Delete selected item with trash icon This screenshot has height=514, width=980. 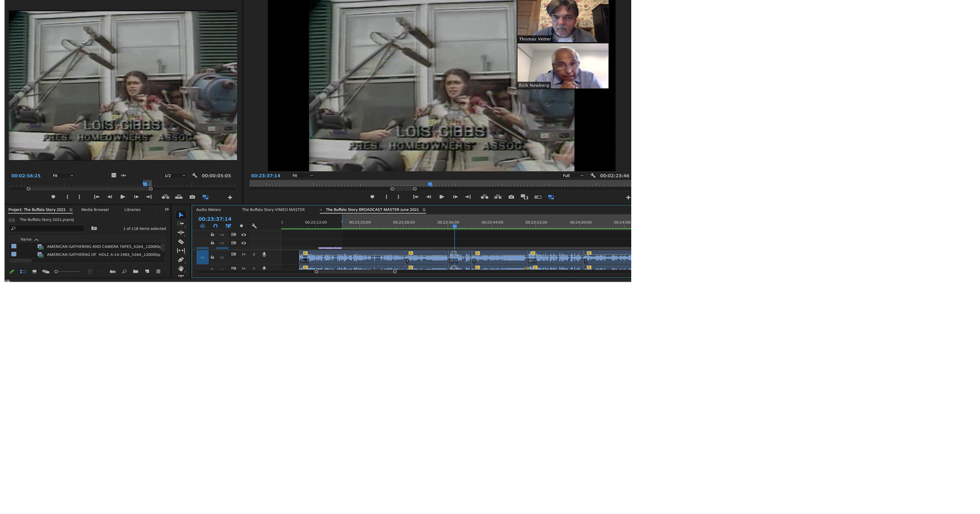point(158,272)
